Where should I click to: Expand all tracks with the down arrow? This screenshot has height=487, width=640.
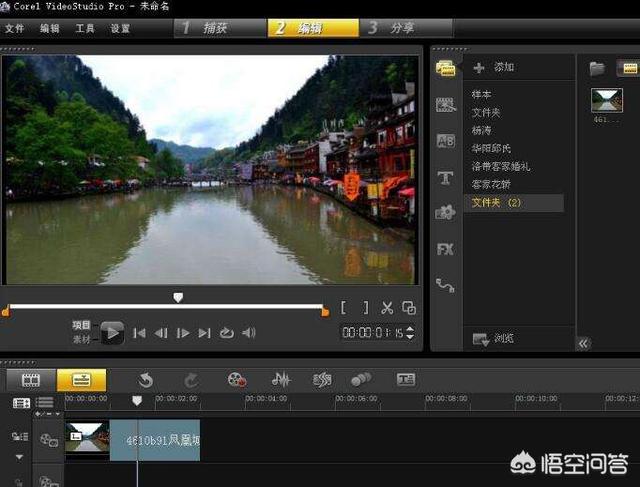19,457
